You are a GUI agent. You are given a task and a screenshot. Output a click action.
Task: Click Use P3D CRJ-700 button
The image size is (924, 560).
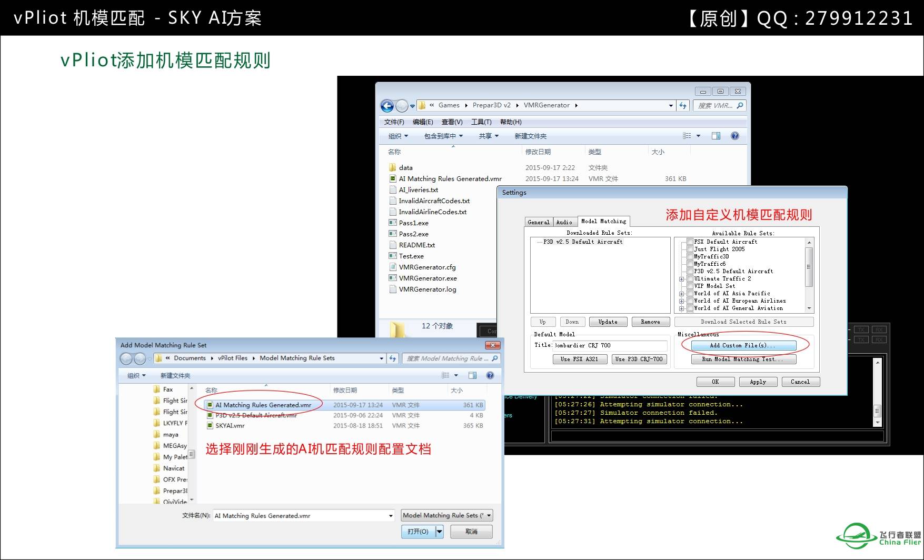tap(639, 359)
